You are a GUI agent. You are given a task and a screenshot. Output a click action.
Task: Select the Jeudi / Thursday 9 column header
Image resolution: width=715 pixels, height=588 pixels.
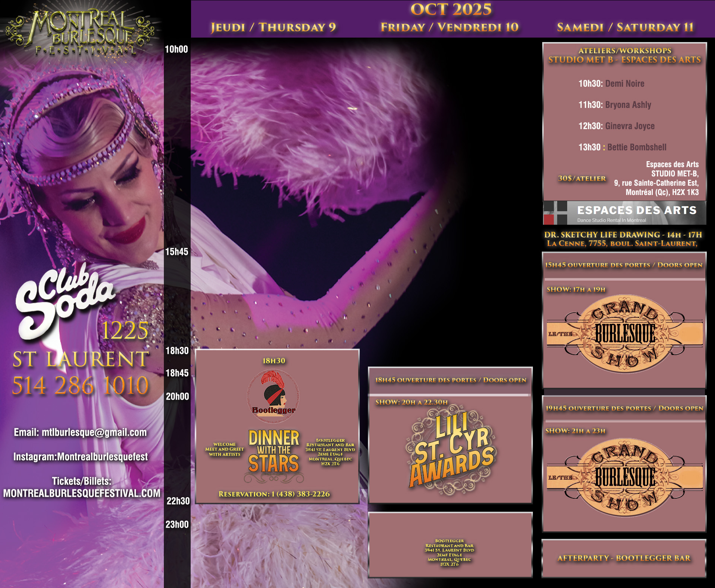[x=273, y=27]
